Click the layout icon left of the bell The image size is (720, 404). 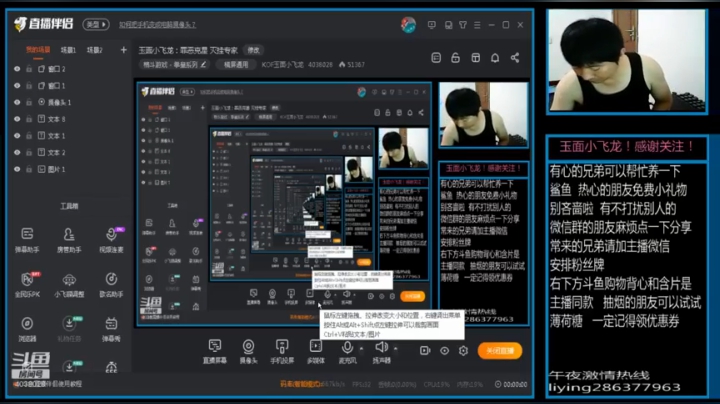(x=476, y=58)
